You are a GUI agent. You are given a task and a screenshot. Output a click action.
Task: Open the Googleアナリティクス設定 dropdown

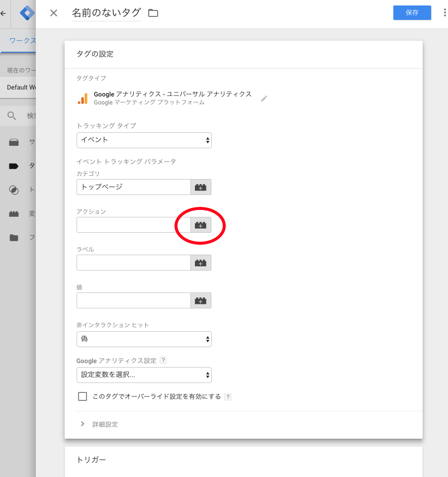144,375
